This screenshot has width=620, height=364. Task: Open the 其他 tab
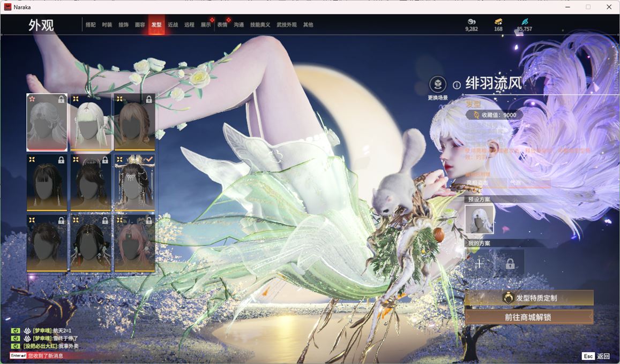pyautogui.click(x=308, y=25)
